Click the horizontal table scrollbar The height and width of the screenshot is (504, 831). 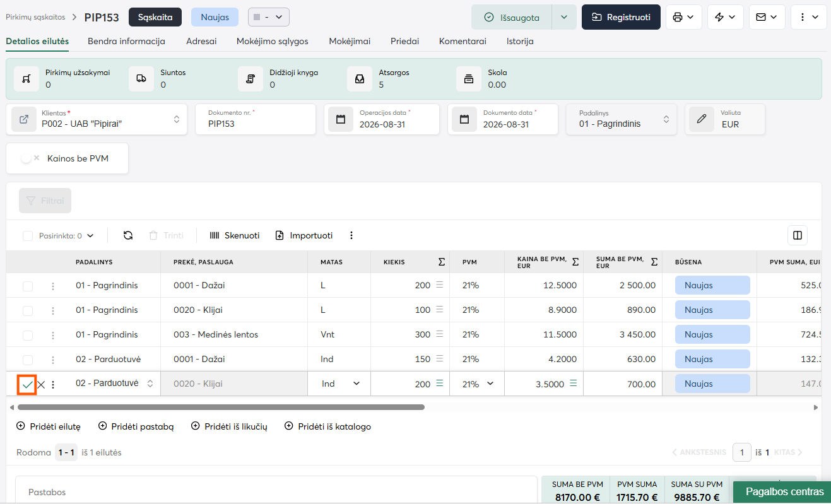220,407
